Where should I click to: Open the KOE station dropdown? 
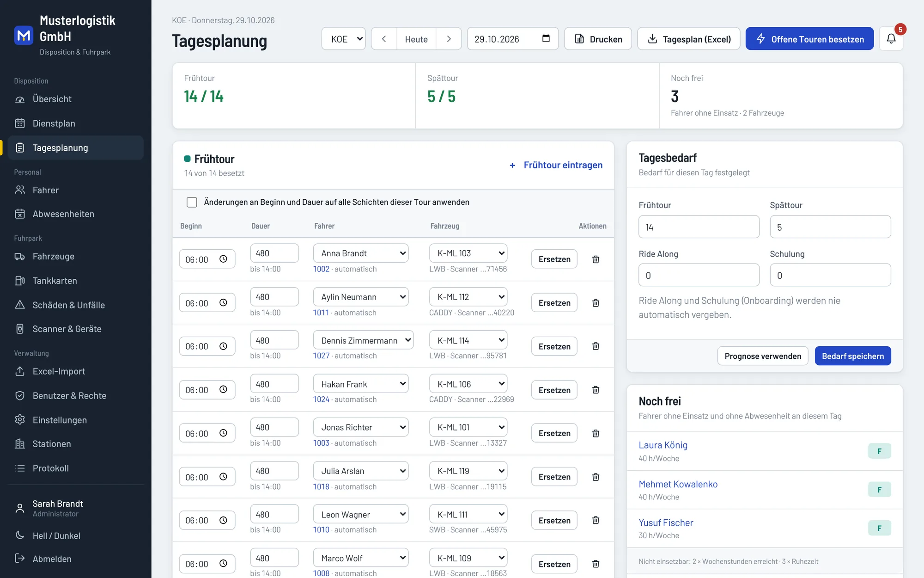(343, 39)
